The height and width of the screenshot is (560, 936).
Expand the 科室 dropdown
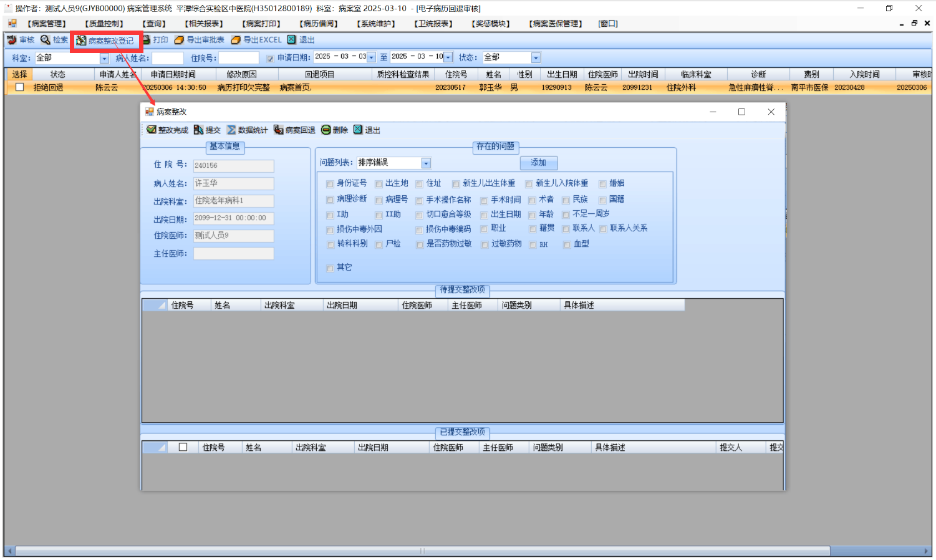click(x=104, y=58)
